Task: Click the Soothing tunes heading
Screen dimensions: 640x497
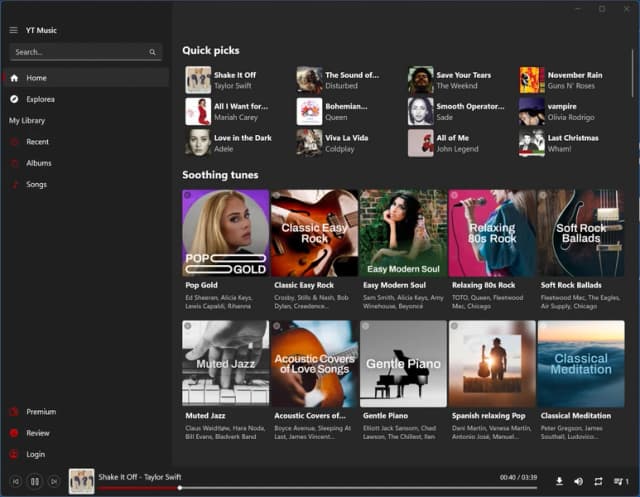Action: tap(220, 175)
